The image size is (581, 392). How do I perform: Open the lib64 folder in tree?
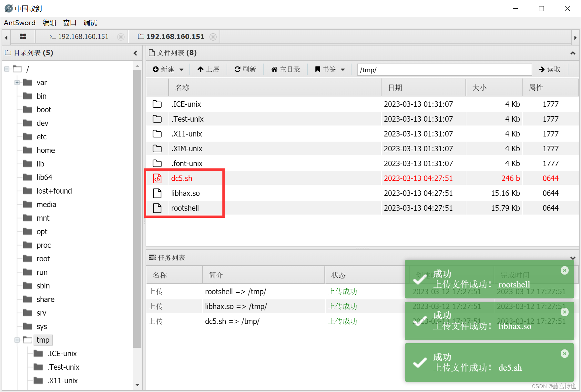tap(44, 177)
